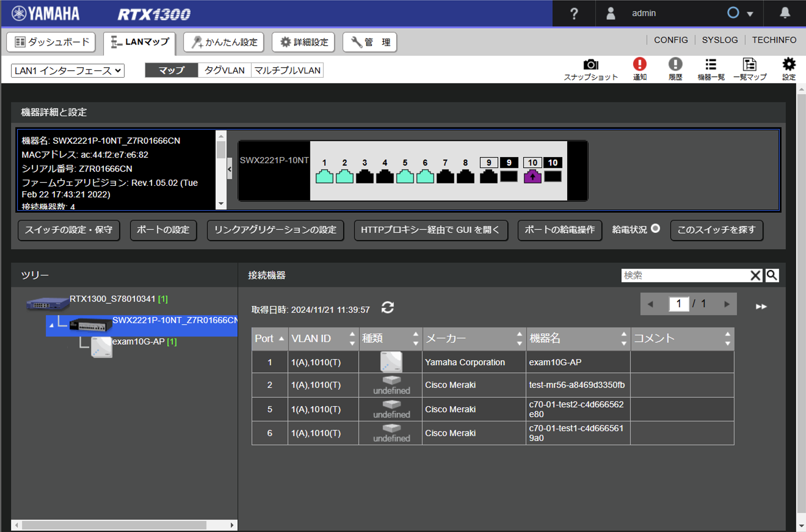
Task: Click the Yamaha AP type icon in row 1
Action: [391, 362]
